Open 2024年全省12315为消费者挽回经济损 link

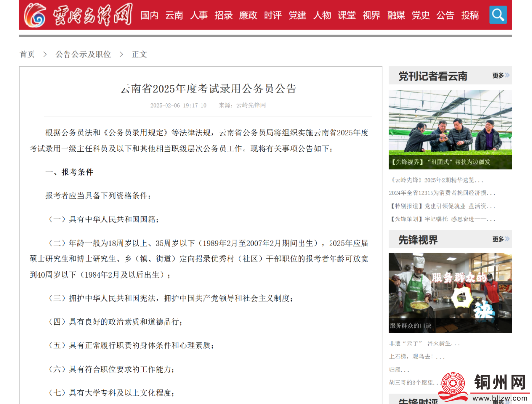tap(442, 193)
